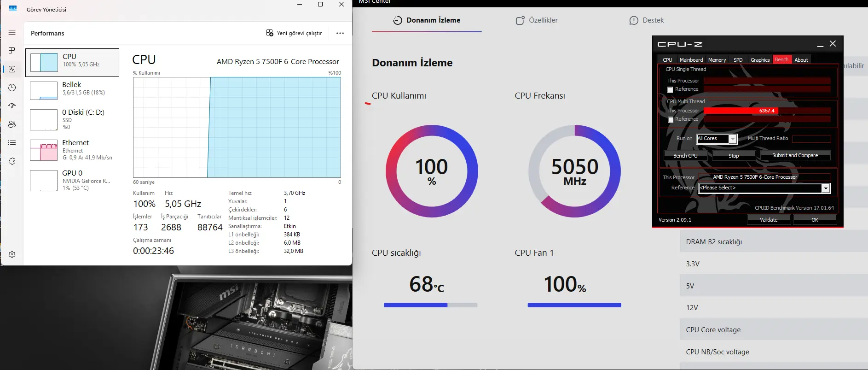Open App history icon in Task Manager sidebar
868x370 pixels.
tap(12, 88)
